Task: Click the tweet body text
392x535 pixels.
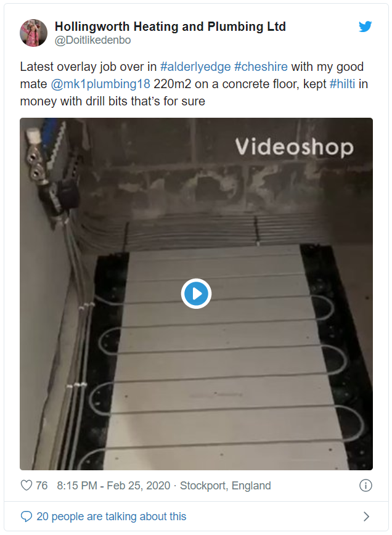Action: pyautogui.click(x=194, y=84)
